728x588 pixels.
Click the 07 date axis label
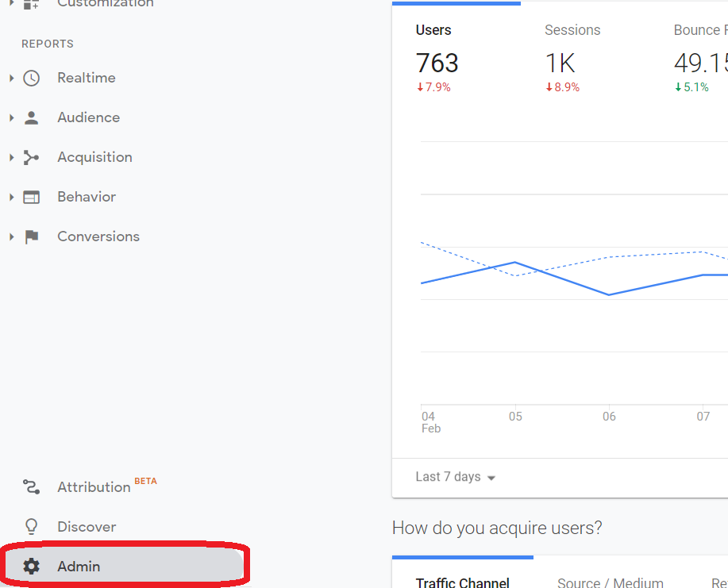tap(703, 417)
